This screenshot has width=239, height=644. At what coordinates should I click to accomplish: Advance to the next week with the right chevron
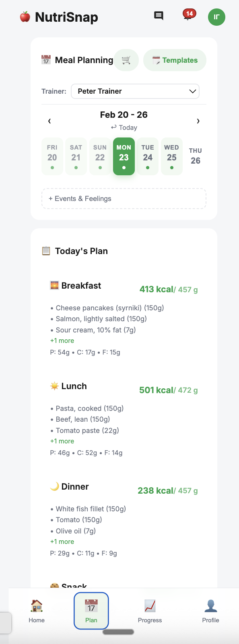point(198,121)
